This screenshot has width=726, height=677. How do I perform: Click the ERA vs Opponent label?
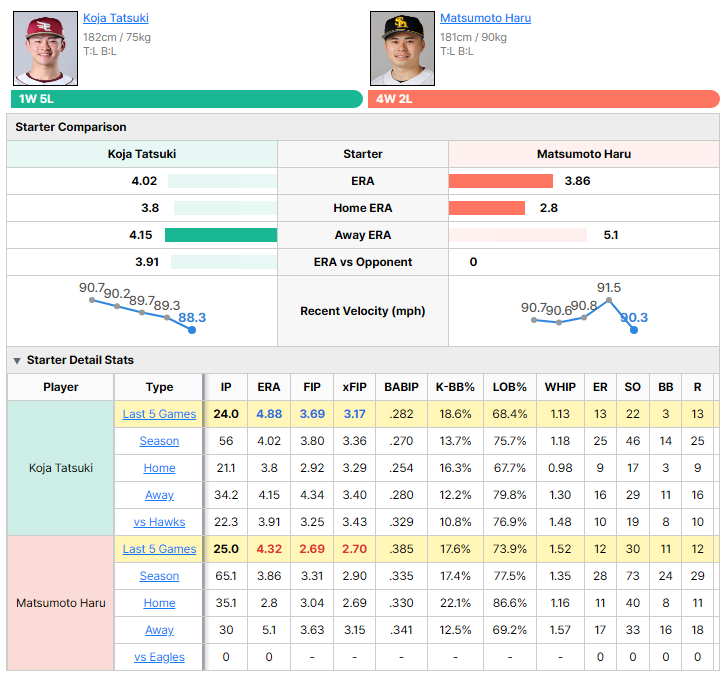pos(363,262)
